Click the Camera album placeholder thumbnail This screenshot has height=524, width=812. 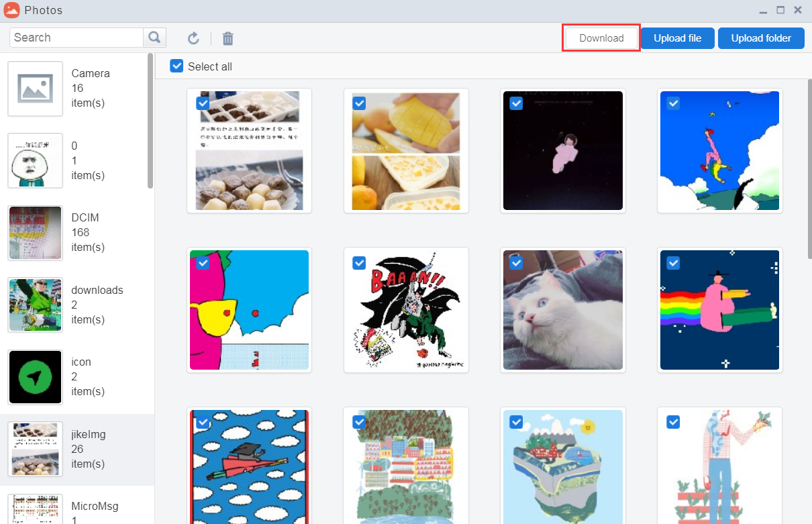pos(36,89)
